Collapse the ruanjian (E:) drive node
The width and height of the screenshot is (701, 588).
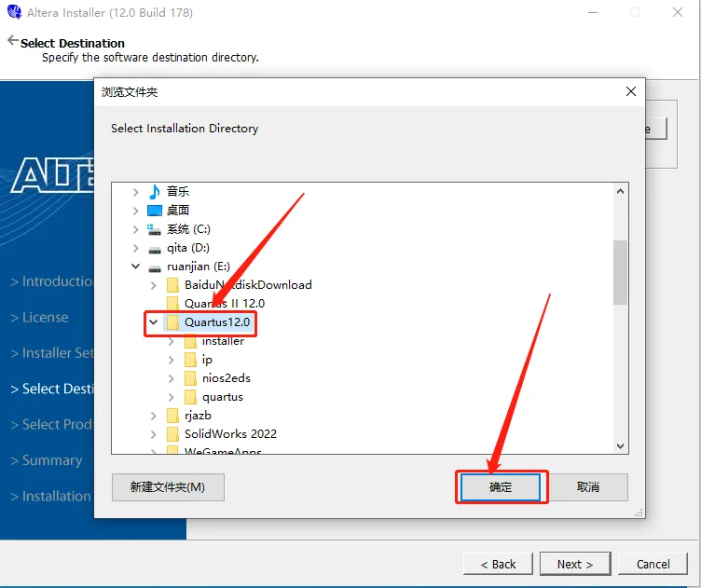(x=135, y=267)
